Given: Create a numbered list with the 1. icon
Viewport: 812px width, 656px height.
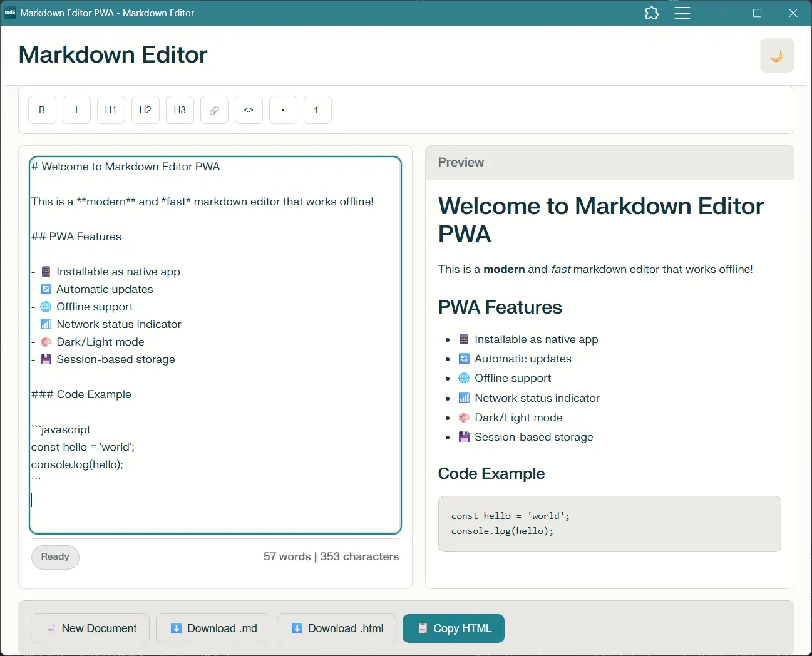Looking at the screenshot, I should [317, 110].
